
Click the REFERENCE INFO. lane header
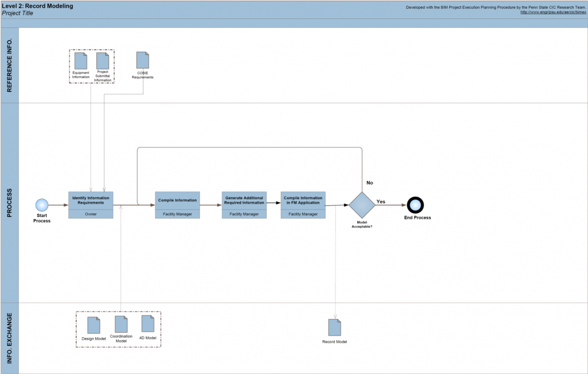coord(9,65)
